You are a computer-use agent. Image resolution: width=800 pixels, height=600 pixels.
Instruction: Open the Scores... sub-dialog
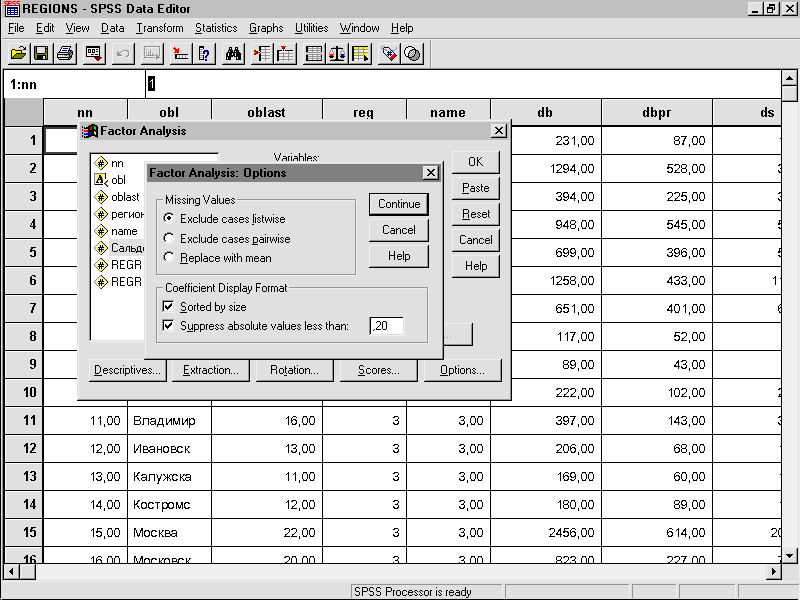click(x=379, y=370)
